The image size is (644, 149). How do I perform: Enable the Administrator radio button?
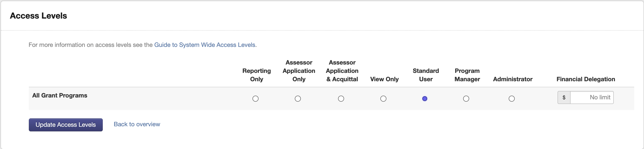point(511,99)
